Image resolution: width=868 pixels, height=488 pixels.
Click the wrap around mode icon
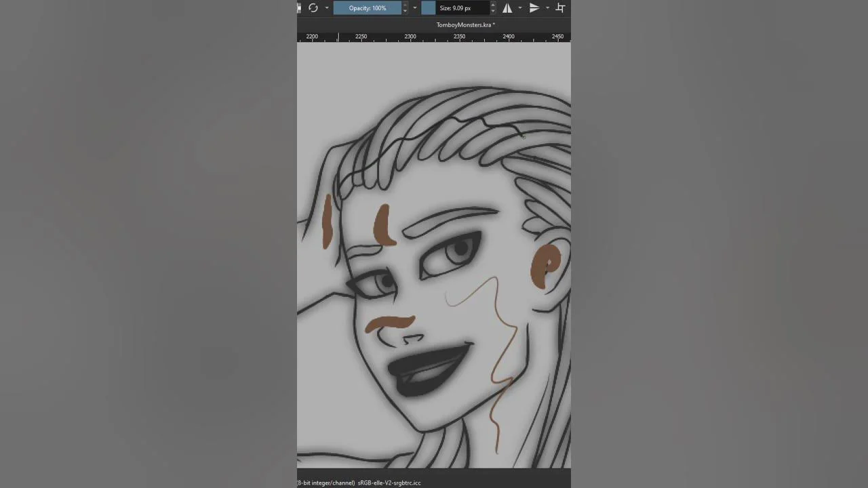pos(560,8)
